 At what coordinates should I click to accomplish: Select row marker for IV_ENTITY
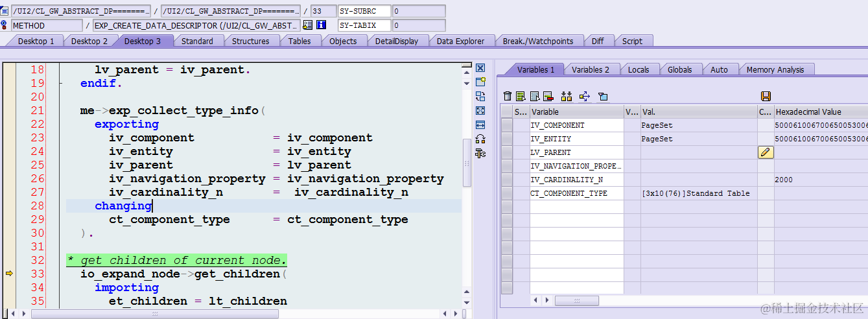[x=507, y=139]
